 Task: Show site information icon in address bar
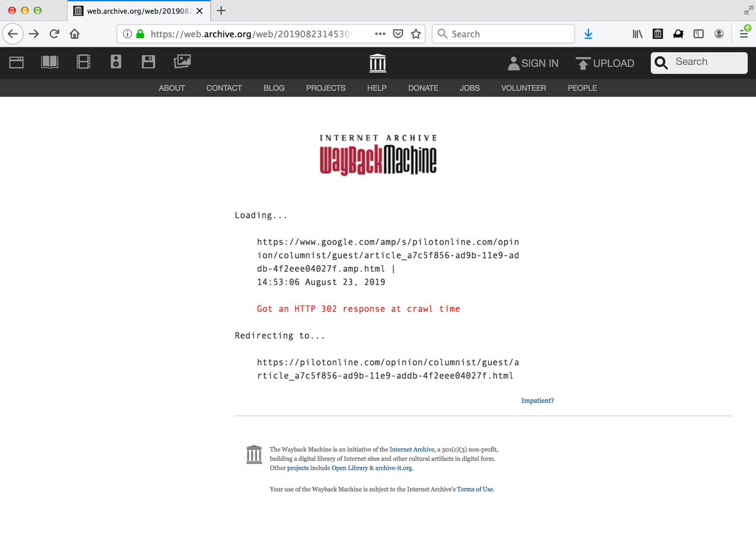click(x=127, y=34)
